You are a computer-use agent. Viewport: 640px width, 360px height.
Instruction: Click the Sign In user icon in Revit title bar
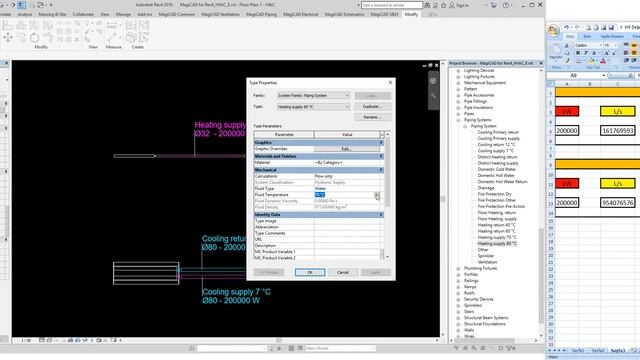452,5
